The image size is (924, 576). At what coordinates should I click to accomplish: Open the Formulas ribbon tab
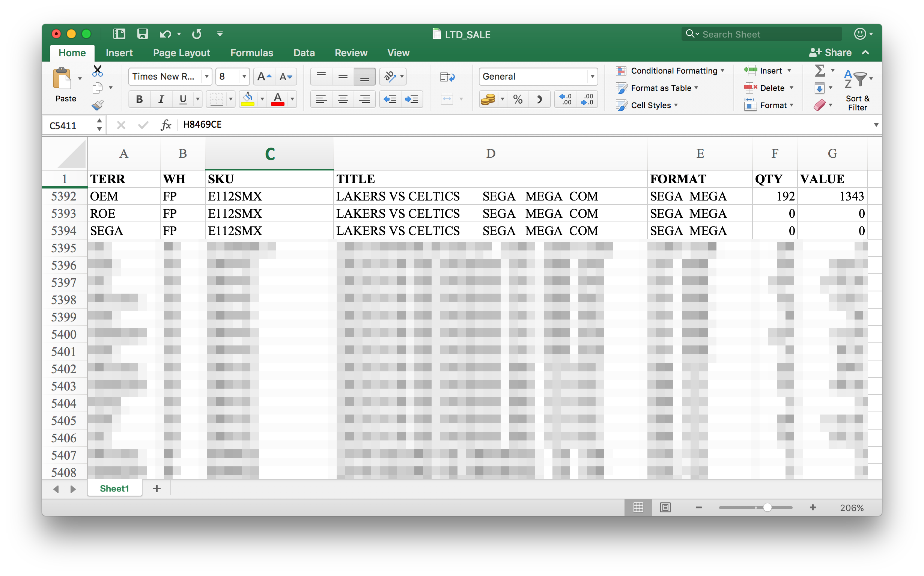(x=252, y=53)
